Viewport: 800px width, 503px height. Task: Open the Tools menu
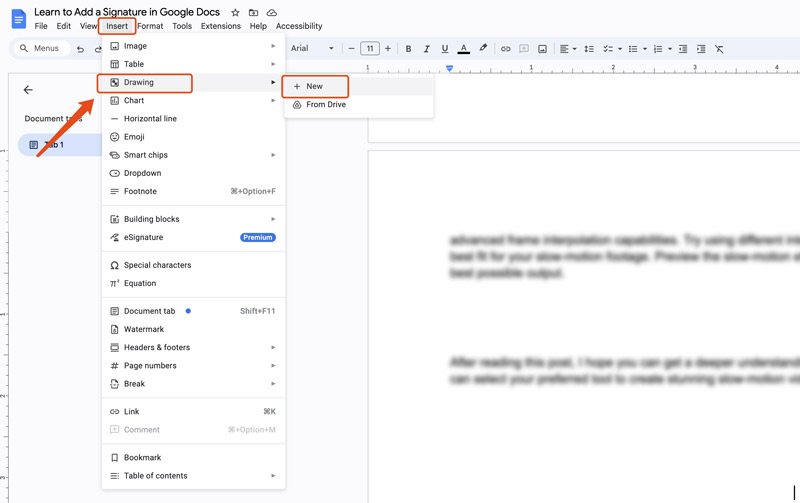coord(182,26)
